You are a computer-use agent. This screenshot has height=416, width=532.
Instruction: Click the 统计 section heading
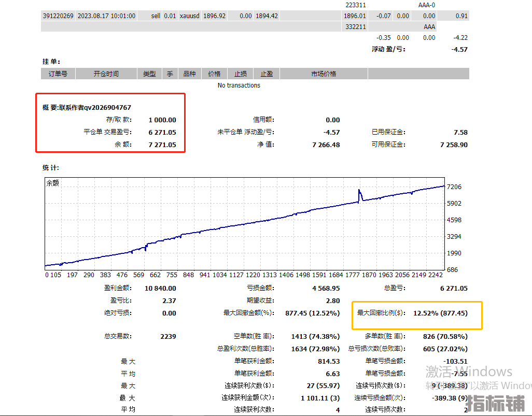pyautogui.click(x=51, y=168)
